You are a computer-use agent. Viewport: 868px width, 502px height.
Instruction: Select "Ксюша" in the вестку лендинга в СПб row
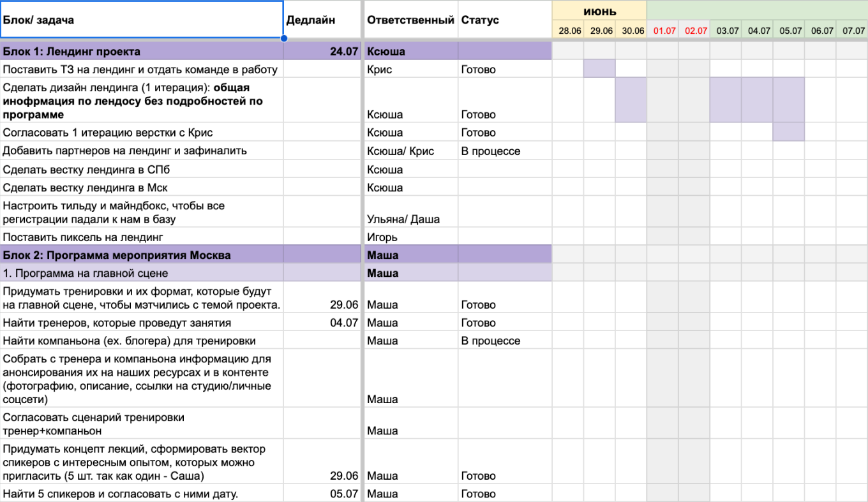tap(410, 170)
